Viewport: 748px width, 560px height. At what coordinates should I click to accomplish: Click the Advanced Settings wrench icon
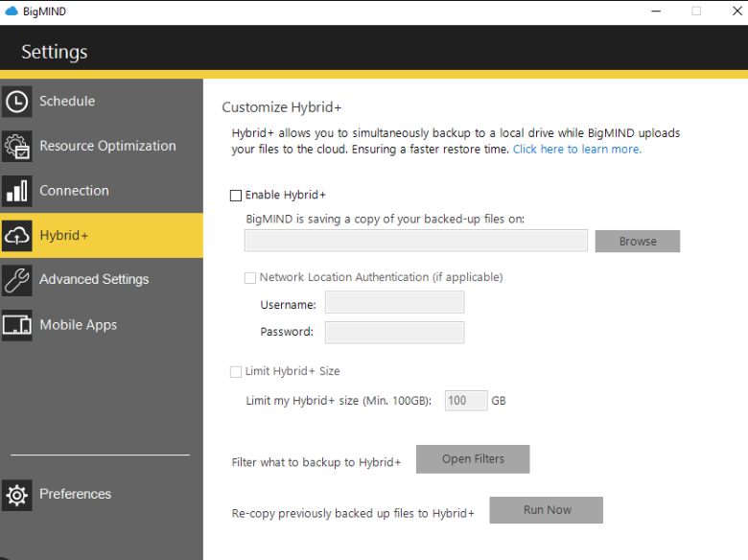pyautogui.click(x=16, y=280)
